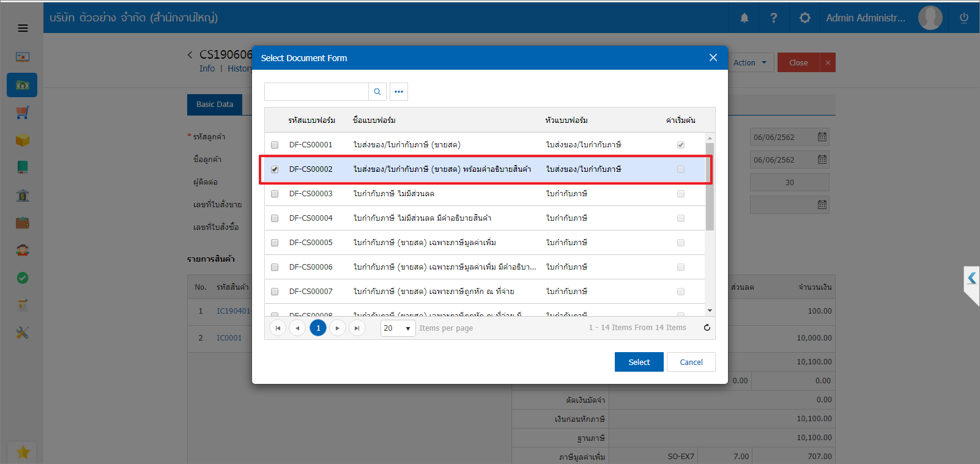Click the หัวแบบฟอร์ม column header
980x464 pixels.
coord(566,120)
